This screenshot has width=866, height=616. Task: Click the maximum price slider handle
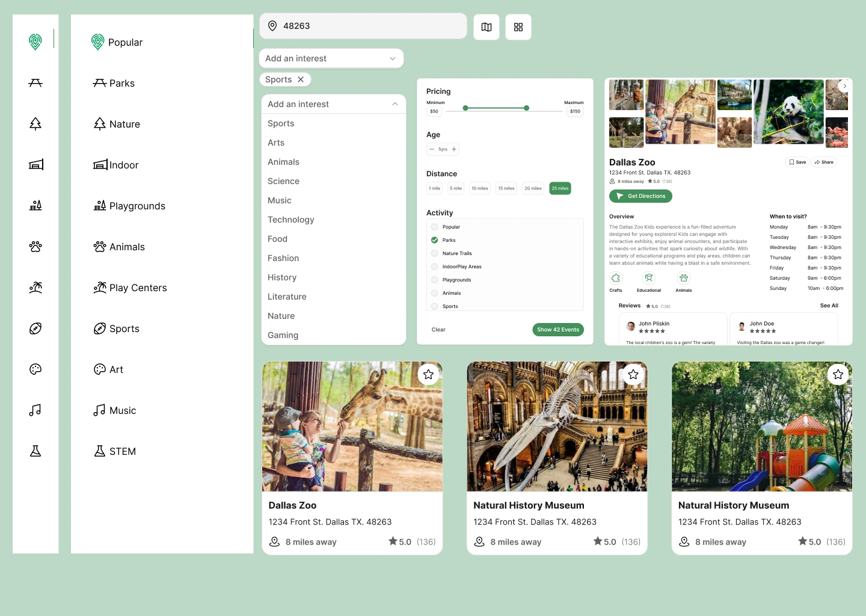pos(526,108)
